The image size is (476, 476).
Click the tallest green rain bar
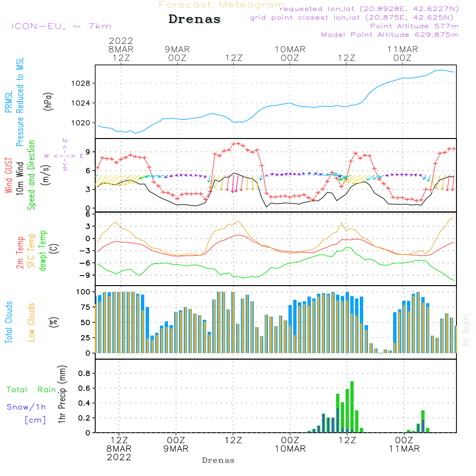click(352, 407)
